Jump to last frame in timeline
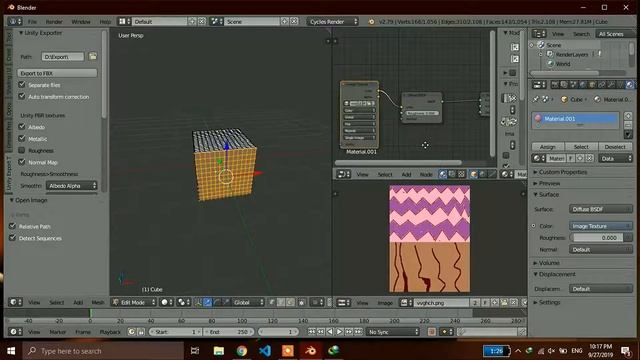The image size is (640, 360). pyautogui.click(x=358, y=332)
